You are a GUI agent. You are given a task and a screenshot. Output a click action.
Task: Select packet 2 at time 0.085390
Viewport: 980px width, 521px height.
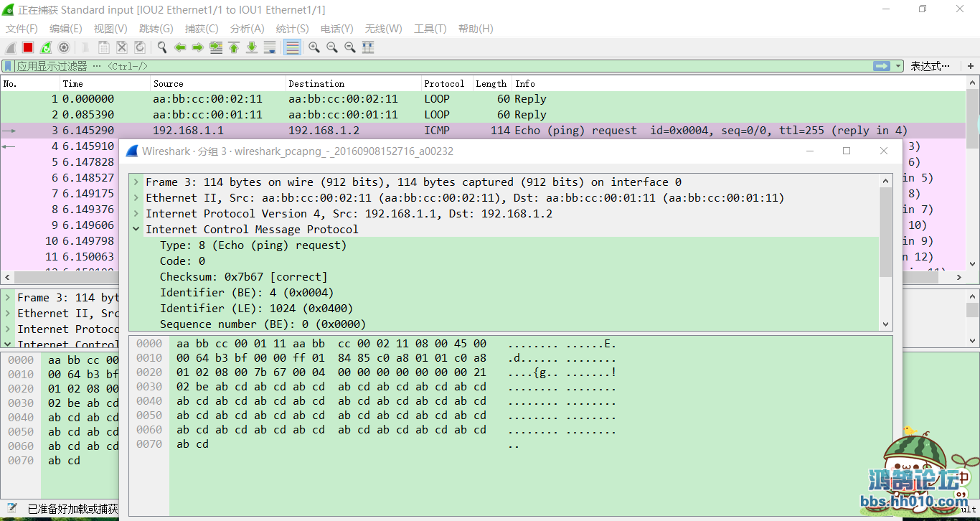coord(484,115)
